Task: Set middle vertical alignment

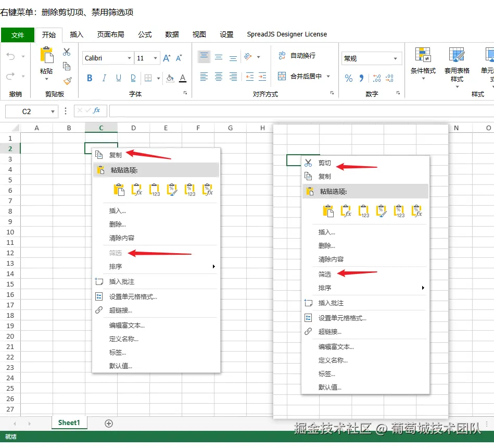Action: tap(219, 57)
